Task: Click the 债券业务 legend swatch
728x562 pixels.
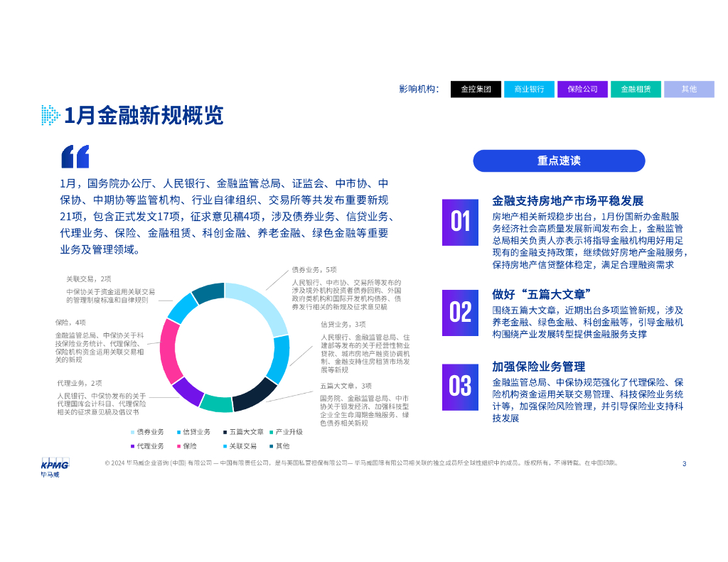Action: 132,432
